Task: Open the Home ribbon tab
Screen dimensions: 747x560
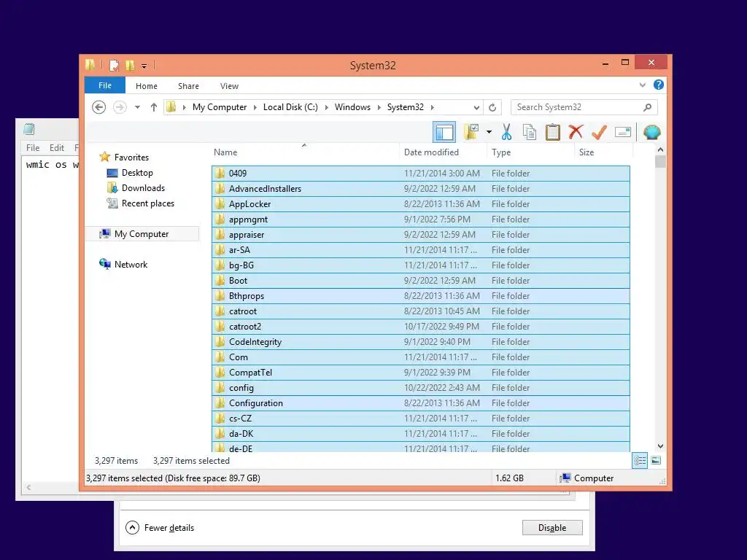Action: coord(146,86)
